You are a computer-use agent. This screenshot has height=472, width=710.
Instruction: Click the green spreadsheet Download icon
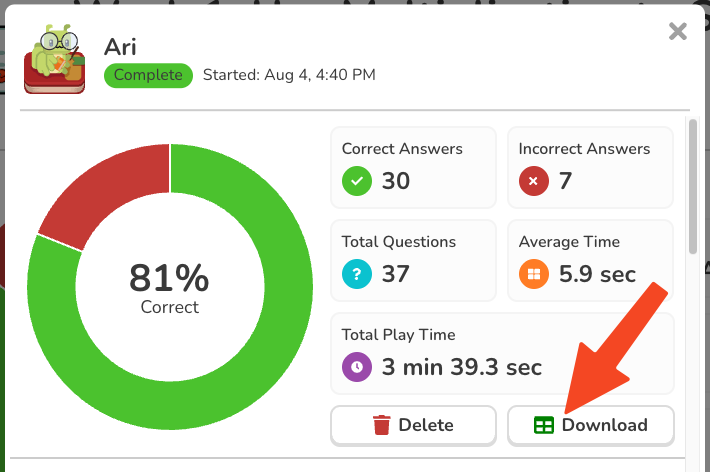(x=544, y=425)
